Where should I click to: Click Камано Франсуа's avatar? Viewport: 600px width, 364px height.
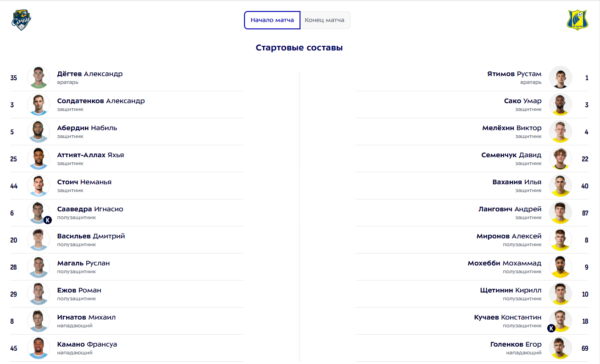(39, 348)
